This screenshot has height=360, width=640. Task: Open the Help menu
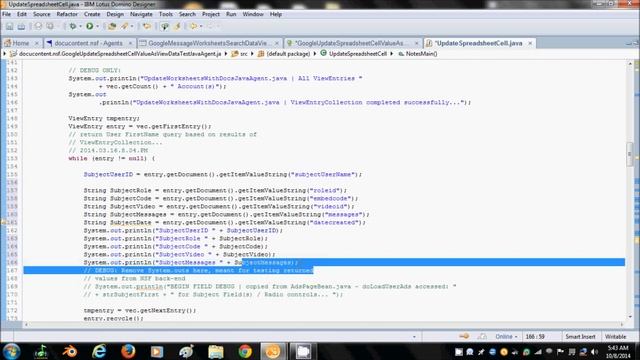pos(276,14)
